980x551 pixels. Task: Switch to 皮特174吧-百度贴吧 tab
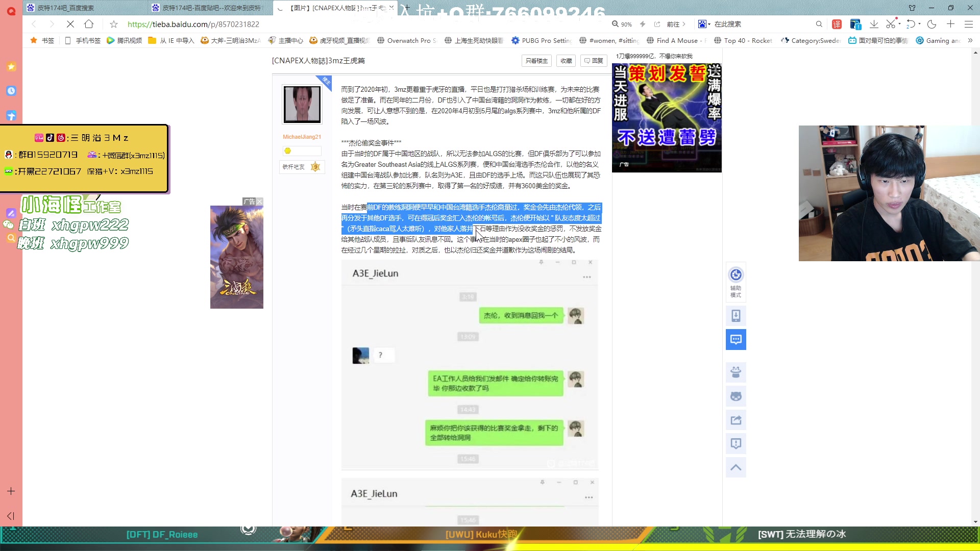[210, 8]
